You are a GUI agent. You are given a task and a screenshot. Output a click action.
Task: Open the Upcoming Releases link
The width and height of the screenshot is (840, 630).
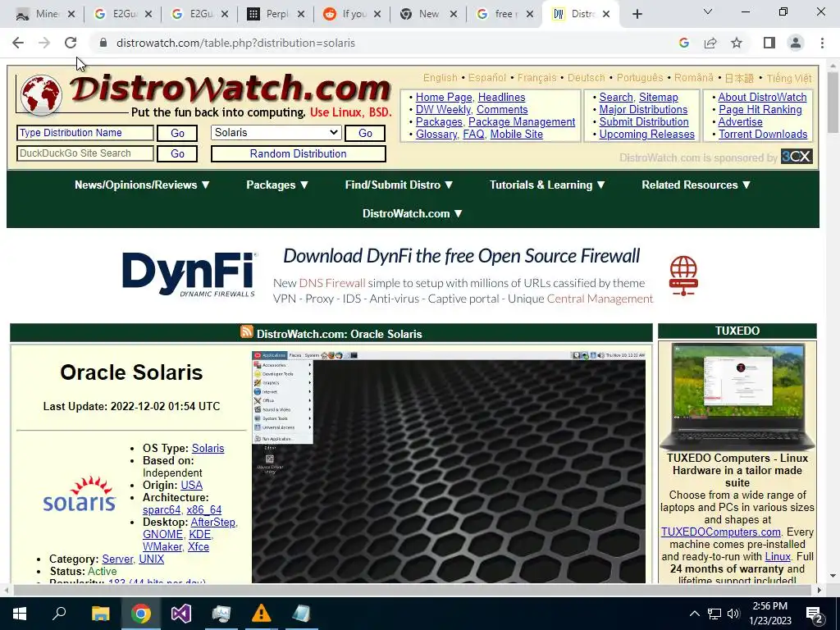[x=646, y=134]
